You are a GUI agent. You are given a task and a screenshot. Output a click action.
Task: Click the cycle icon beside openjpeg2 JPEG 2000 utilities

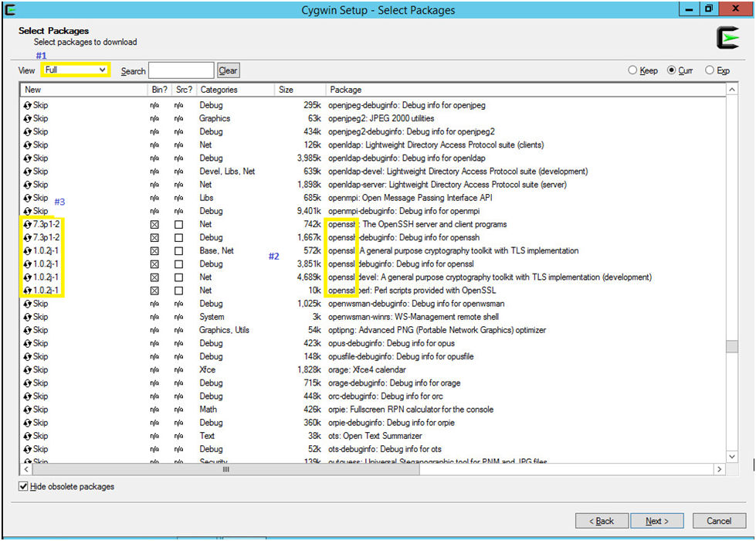[28, 118]
